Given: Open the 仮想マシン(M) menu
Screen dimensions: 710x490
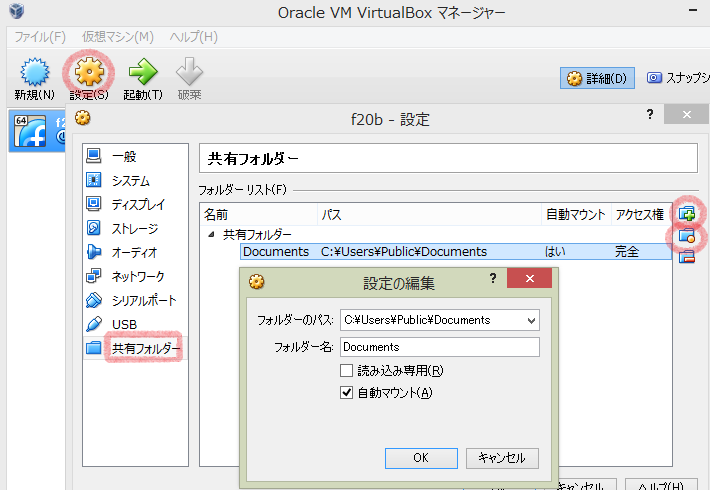Looking at the screenshot, I should tap(118, 37).
